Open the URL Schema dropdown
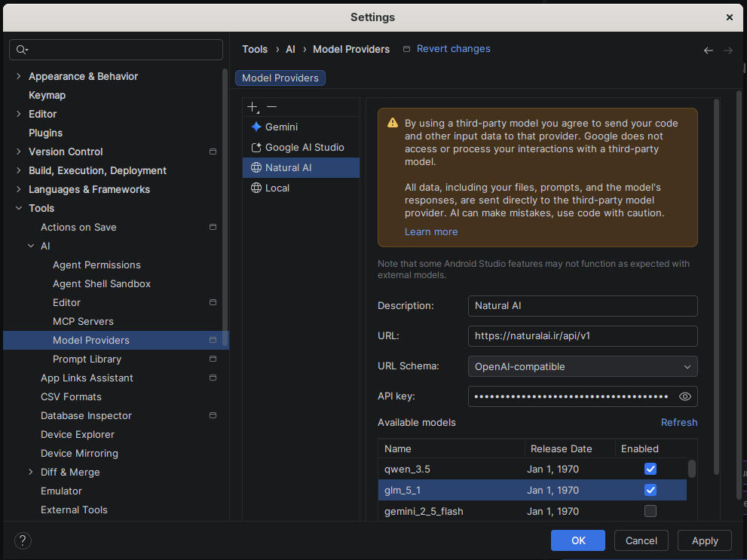Screen dimensions: 747x560 click(583, 366)
